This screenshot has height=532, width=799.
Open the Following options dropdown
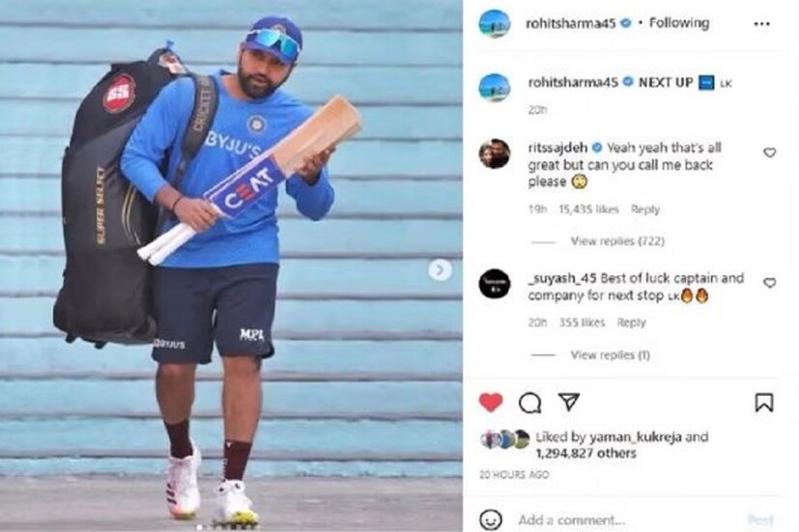tap(679, 23)
